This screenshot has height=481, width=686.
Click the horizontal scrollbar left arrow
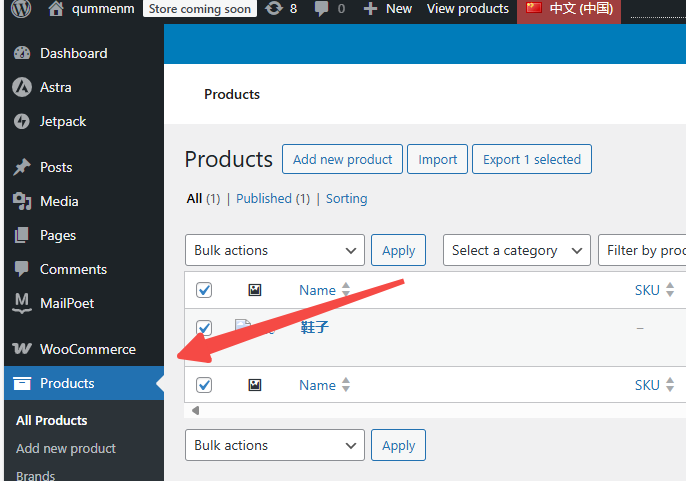tap(195, 410)
